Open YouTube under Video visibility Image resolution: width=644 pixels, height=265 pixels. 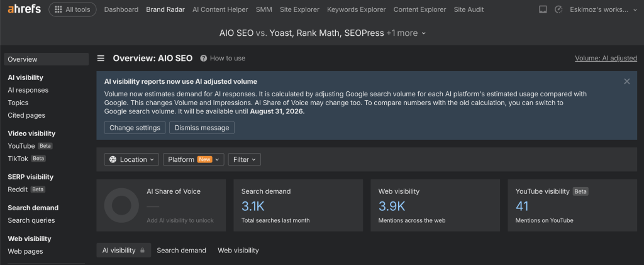[21, 146]
